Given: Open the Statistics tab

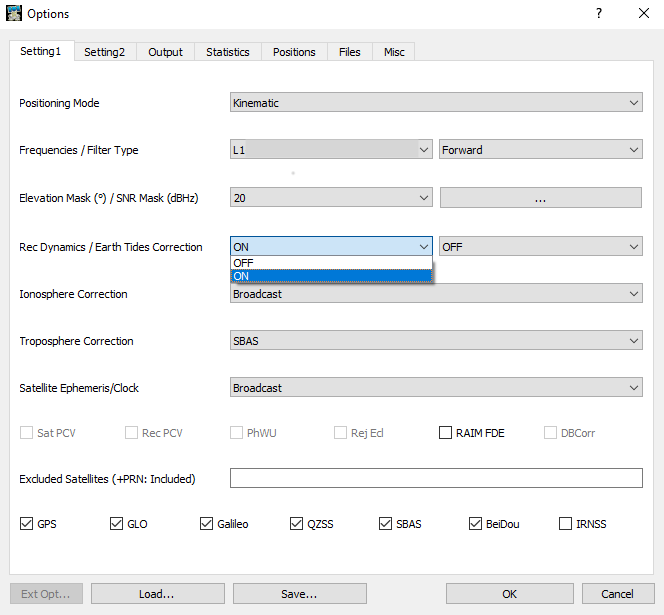Looking at the screenshot, I should pos(227,52).
